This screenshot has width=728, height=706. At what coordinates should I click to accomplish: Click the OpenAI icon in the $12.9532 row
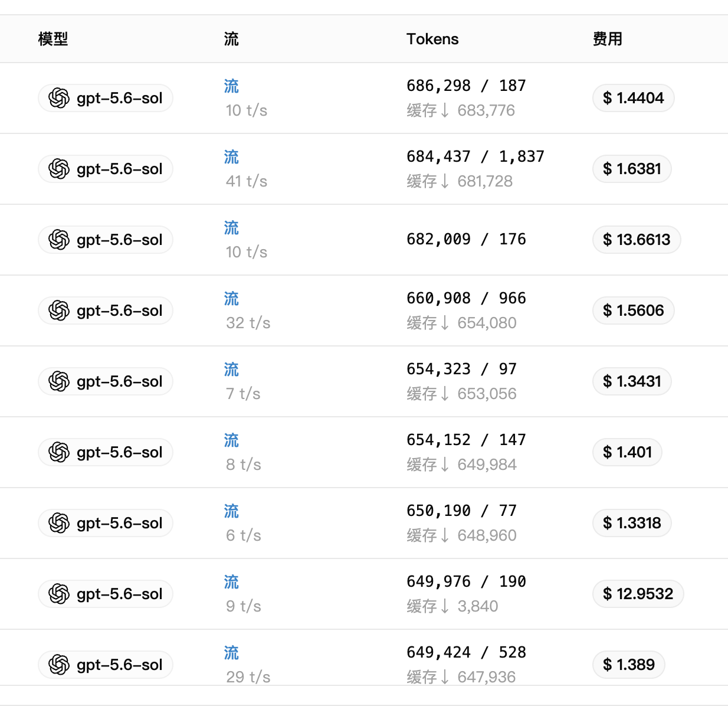pos(59,594)
